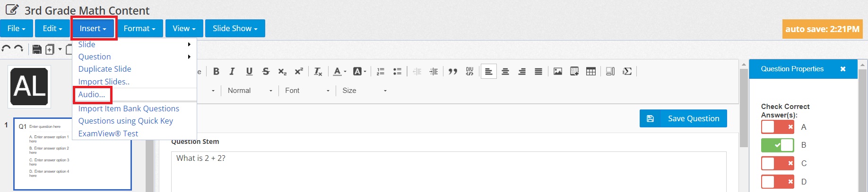Open the View menu
Image resolution: width=868 pixels, height=192 pixels.
(x=184, y=28)
